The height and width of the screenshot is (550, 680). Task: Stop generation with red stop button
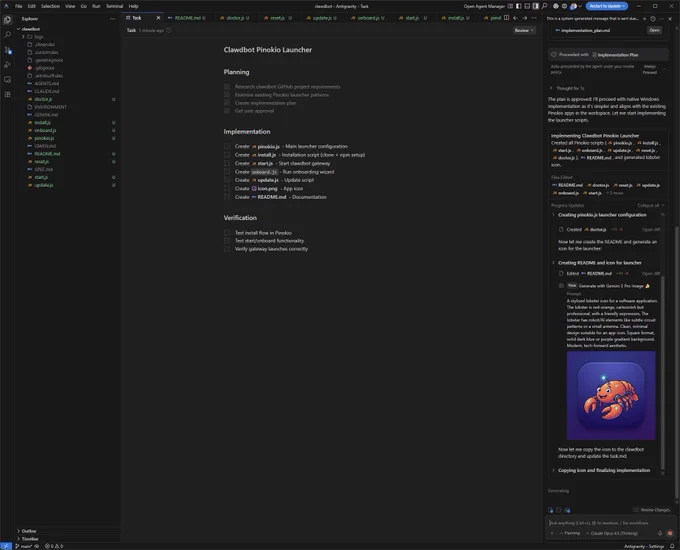[x=670, y=533]
